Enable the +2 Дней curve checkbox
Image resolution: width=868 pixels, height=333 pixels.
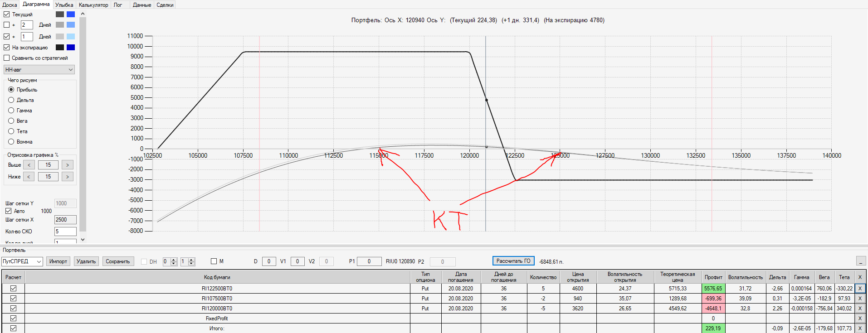click(x=7, y=25)
